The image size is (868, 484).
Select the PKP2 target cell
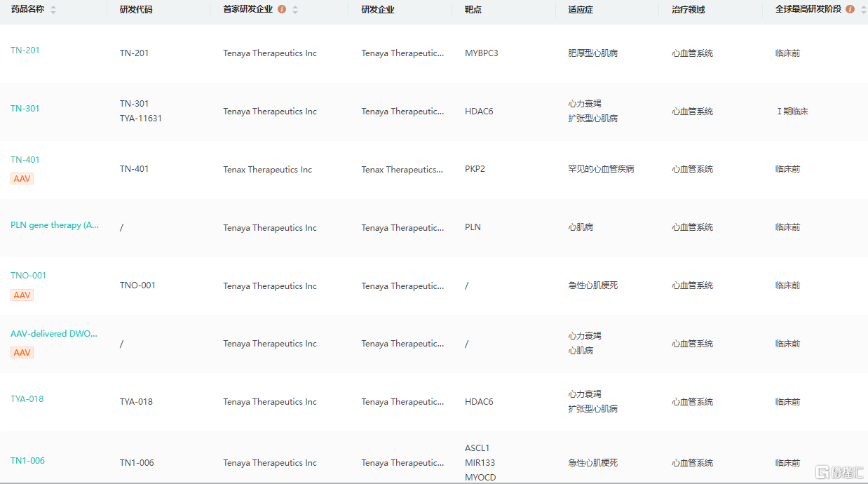pos(475,169)
